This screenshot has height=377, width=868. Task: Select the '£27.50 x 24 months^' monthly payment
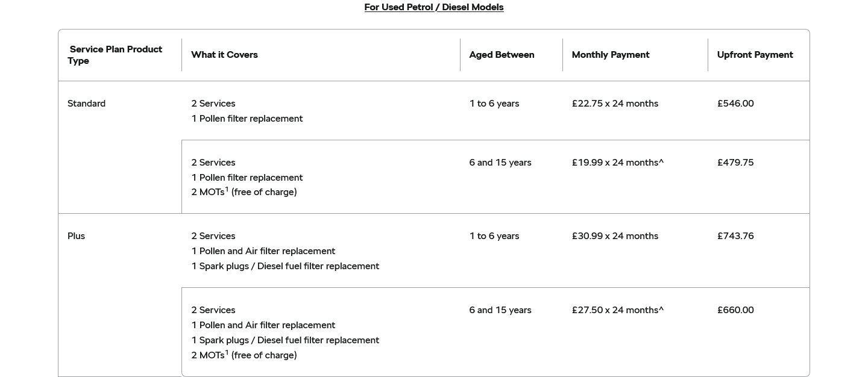click(618, 310)
